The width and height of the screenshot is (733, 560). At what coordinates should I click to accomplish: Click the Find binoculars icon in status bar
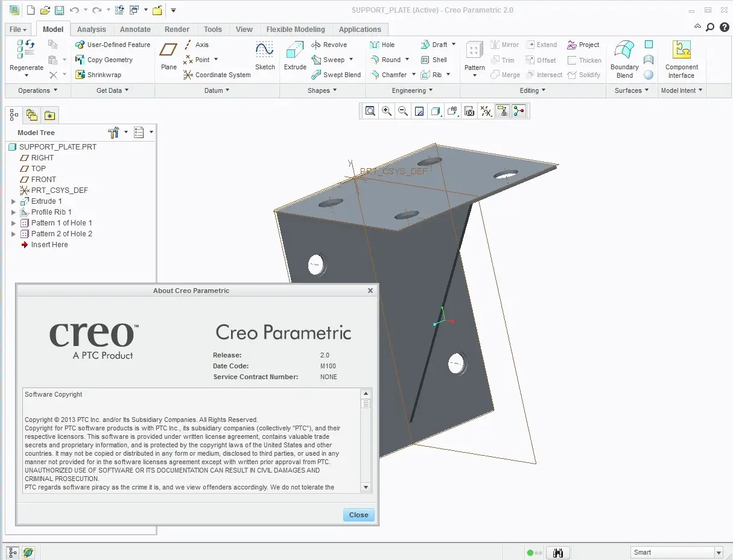pyautogui.click(x=558, y=552)
